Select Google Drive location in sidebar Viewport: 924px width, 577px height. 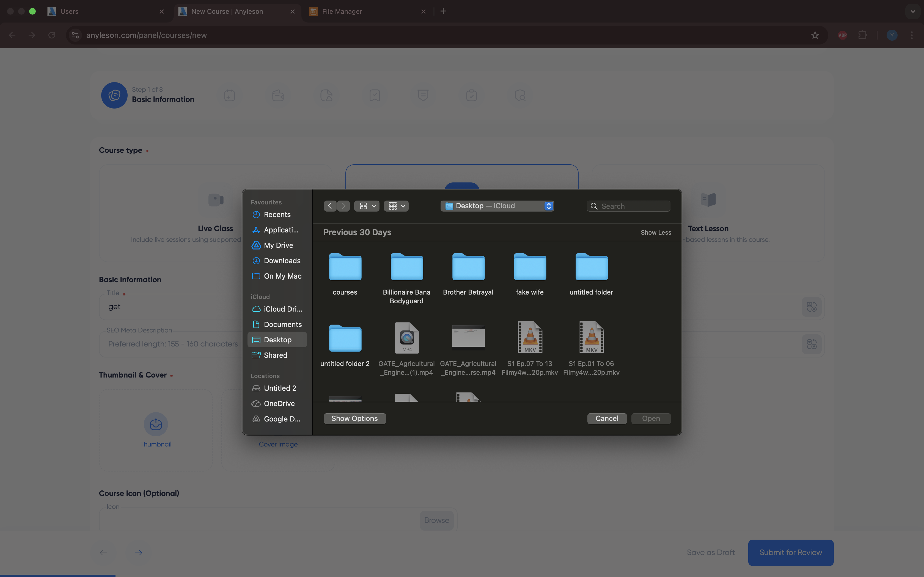281,419
